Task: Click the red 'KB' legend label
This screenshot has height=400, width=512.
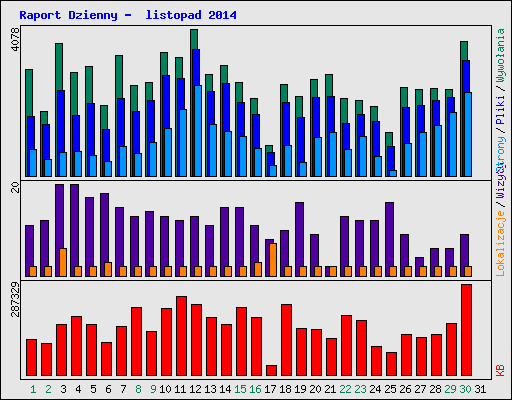Action: click(x=500, y=370)
